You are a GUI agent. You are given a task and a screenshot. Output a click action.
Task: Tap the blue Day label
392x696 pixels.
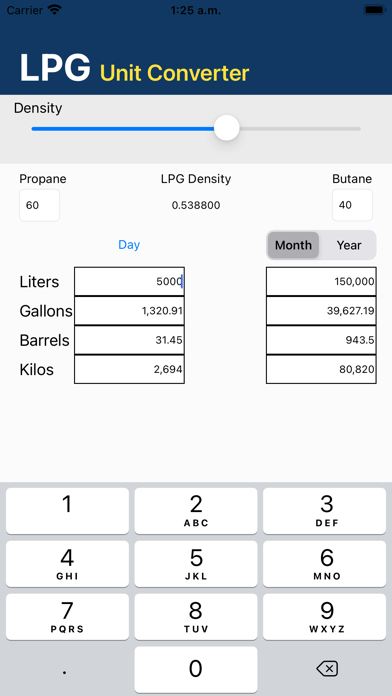pyautogui.click(x=129, y=245)
